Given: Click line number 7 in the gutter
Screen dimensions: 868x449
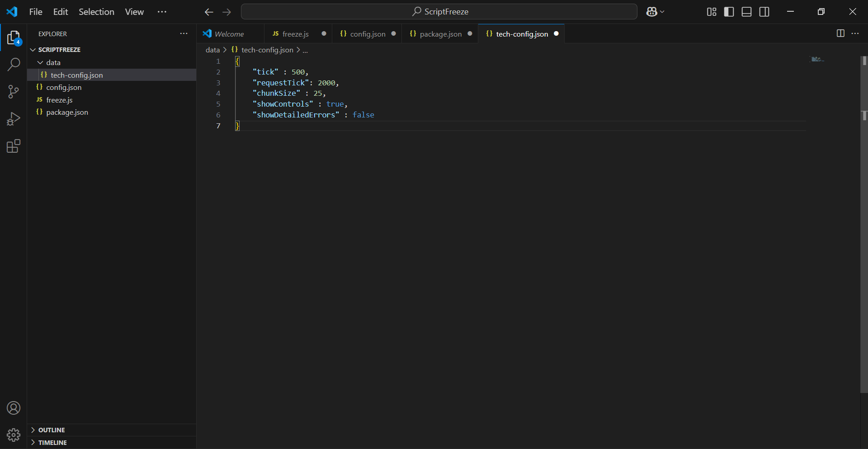Looking at the screenshot, I should coord(218,126).
